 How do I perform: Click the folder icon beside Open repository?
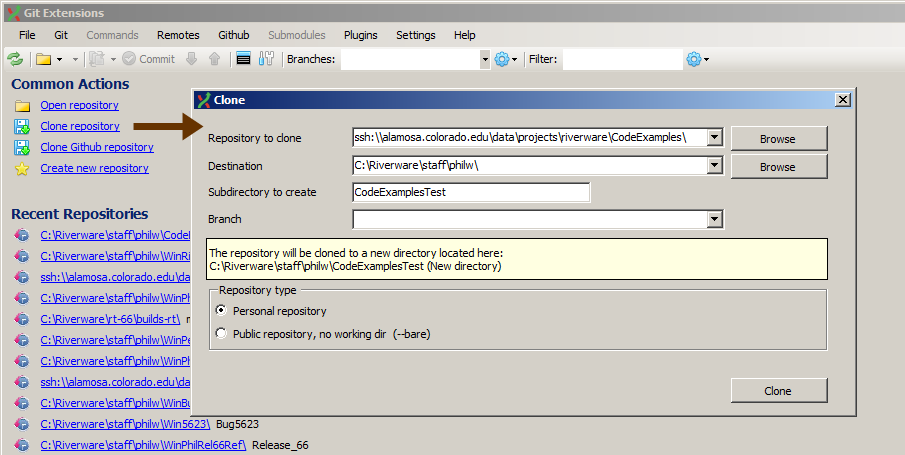[x=23, y=106]
